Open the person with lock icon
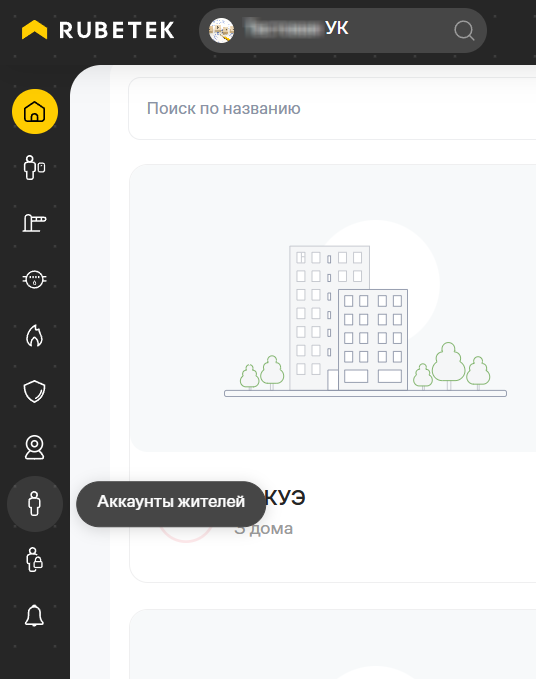Screen dimensions: 536x679 pos(35,559)
